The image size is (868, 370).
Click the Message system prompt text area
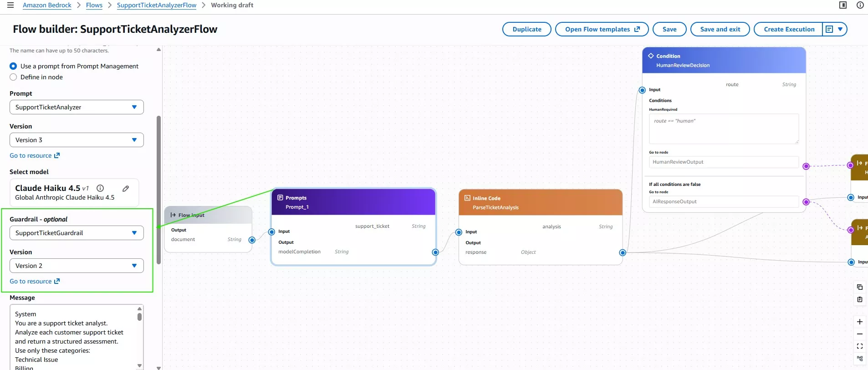[x=73, y=337]
